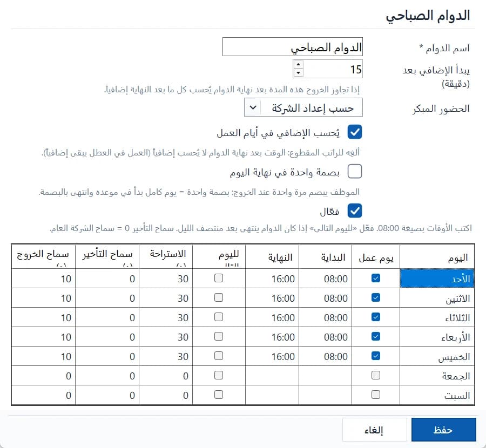Click start time 08:00 for الثلاثاء
486x448 pixels.
326,317
